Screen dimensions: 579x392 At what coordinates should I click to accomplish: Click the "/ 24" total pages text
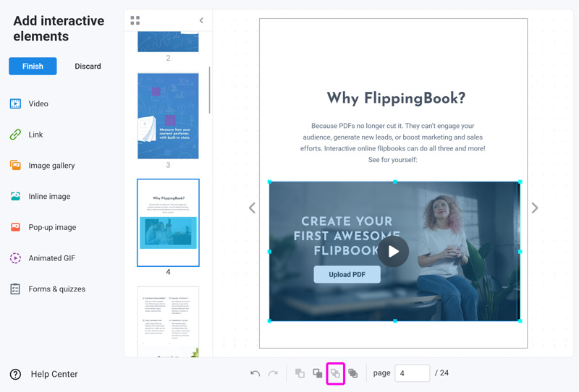441,372
